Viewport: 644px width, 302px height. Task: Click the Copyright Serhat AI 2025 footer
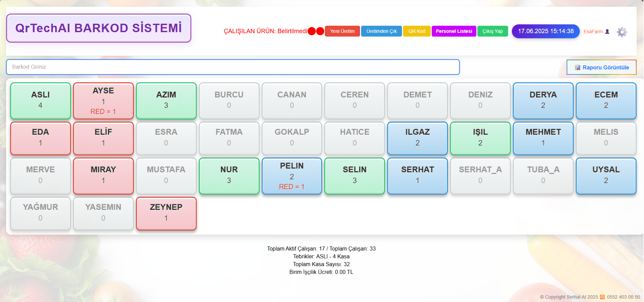[x=569, y=297]
